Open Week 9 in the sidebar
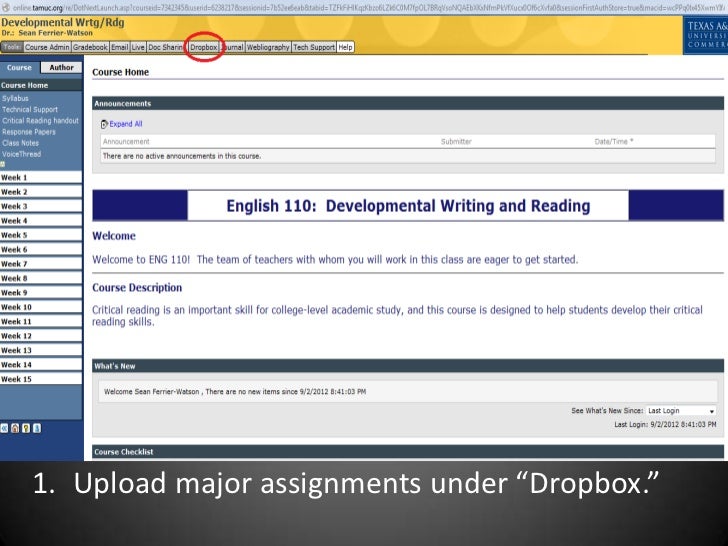This screenshot has height=546, width=728. point(41,292)
